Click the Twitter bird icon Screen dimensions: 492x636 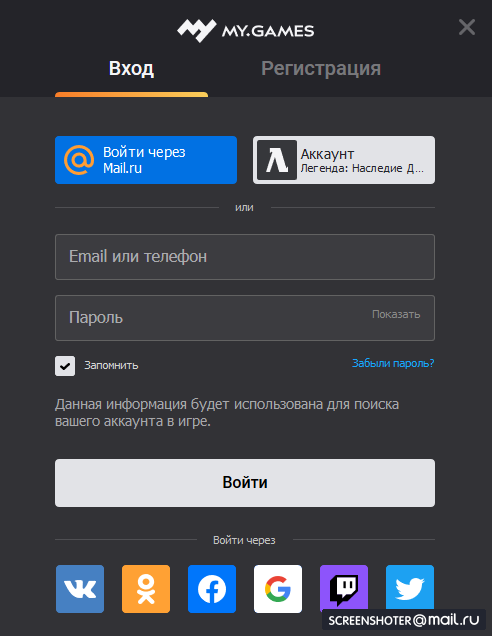tap(410, 587)
